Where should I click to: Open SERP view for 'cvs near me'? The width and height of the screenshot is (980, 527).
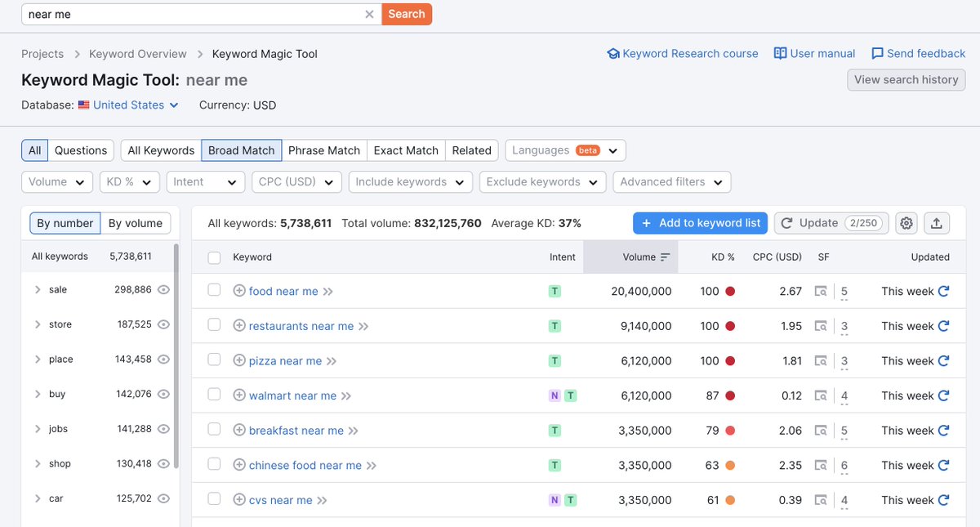click(x=821, y=500)
